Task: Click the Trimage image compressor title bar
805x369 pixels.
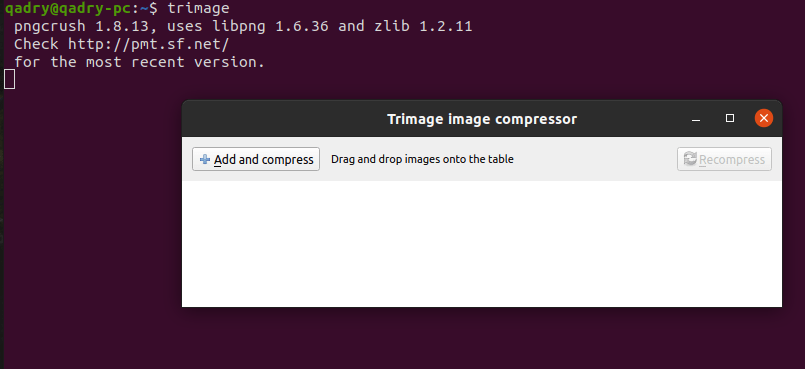Action: (482, 119)
